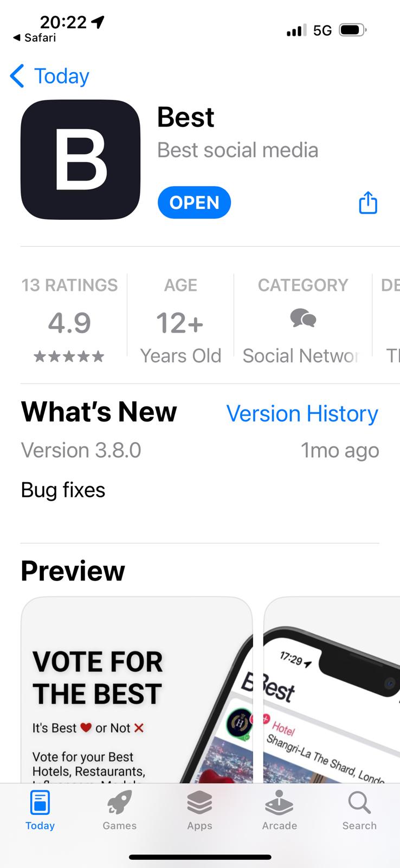Tap the Best app icon

80,160
